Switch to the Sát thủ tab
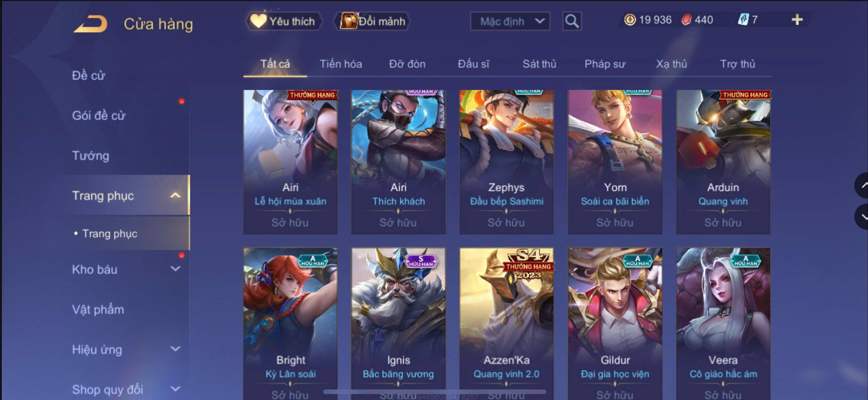The image size is (868, 400). [x=539, y=64]
